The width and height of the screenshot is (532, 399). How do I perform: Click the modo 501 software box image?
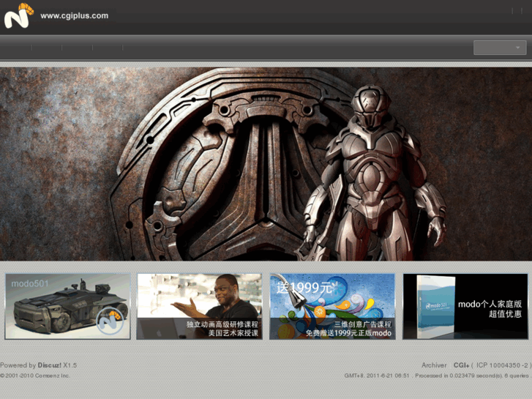[435, 307]
